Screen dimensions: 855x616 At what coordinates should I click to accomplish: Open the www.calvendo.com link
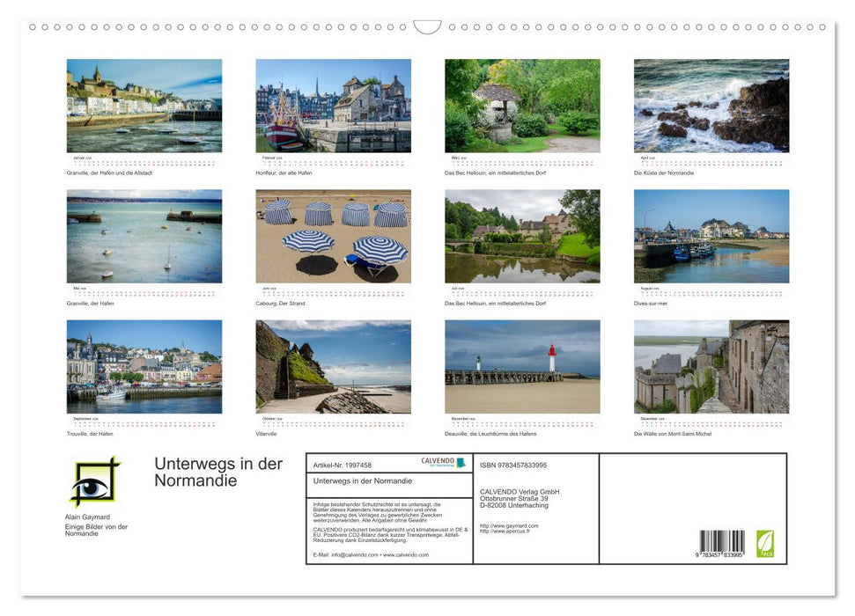point(405,554)
